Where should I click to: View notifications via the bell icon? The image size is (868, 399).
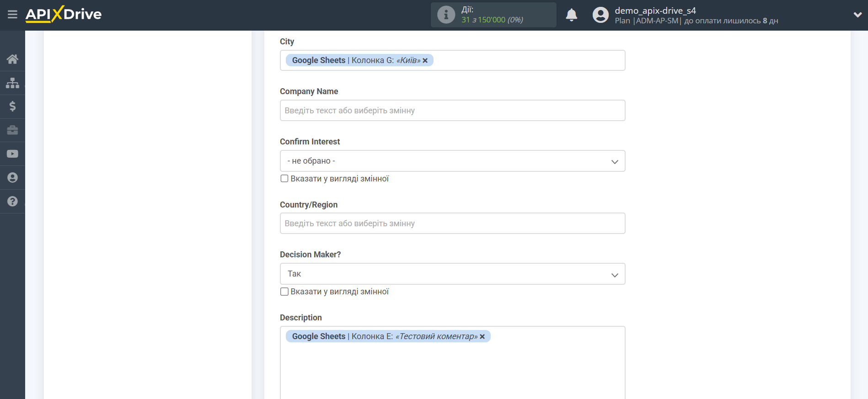tap(571, 15)
